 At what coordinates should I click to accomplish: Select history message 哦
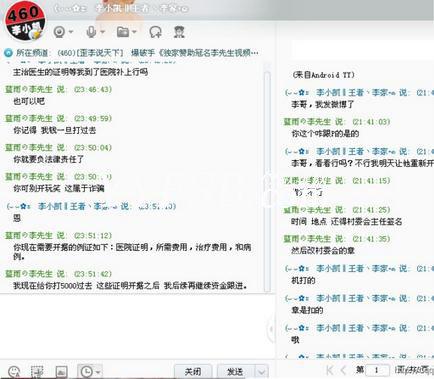pyautogui.click(x=295, y=340)
